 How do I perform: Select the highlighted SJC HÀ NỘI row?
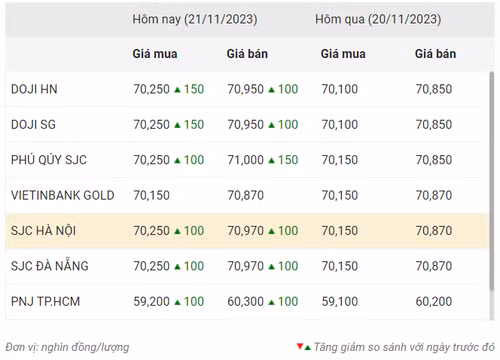point(247,231)
